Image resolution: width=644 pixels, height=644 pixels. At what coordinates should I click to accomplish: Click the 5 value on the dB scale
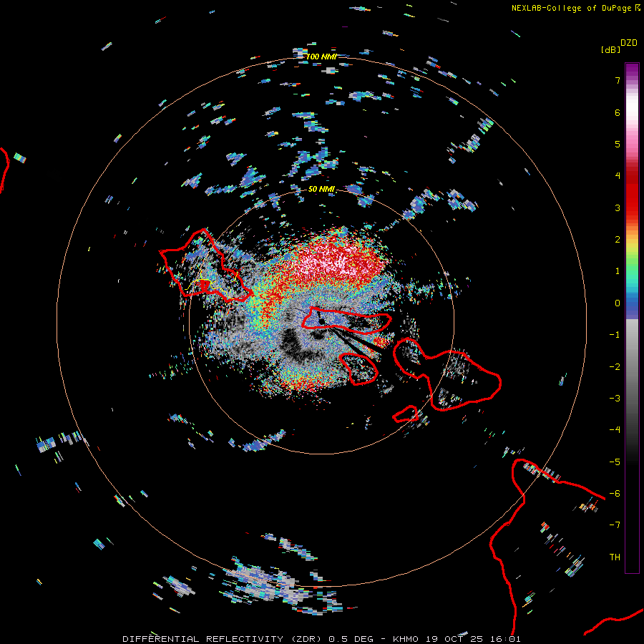[x=618, y=144]
